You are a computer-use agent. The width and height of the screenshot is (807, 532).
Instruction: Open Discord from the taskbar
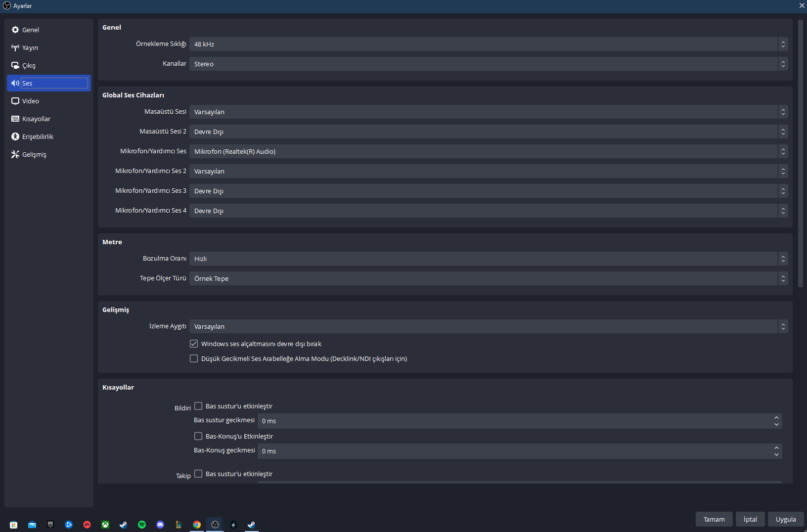pyautogui.click(x=160, y=525)
